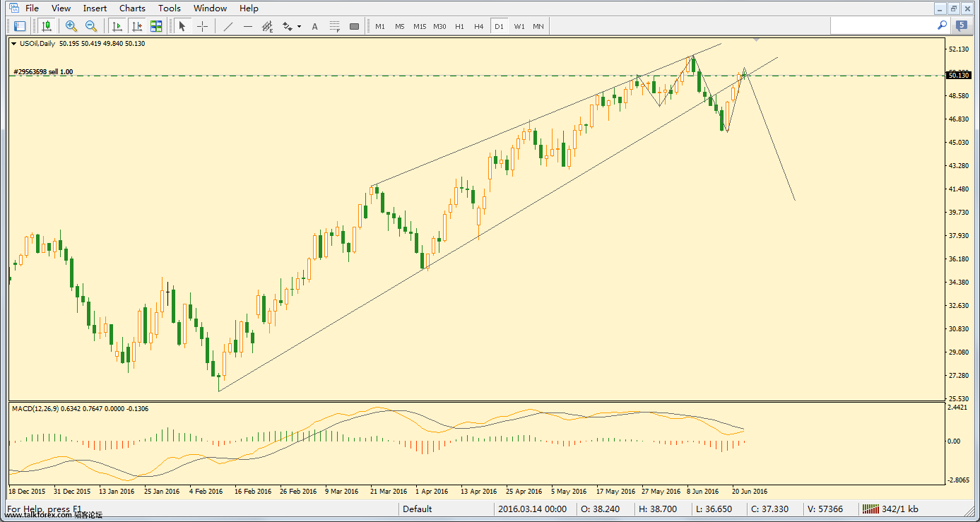The height and width of the screenshot is (522, 980).
Task: Select the equidistant channel tool
Action: (x=268, y=26)
